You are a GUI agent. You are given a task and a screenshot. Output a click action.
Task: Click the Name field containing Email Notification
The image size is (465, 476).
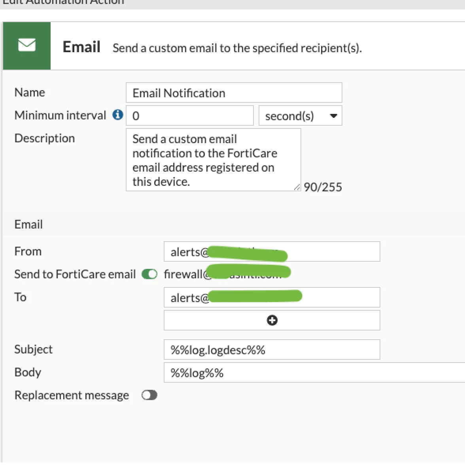234,93
